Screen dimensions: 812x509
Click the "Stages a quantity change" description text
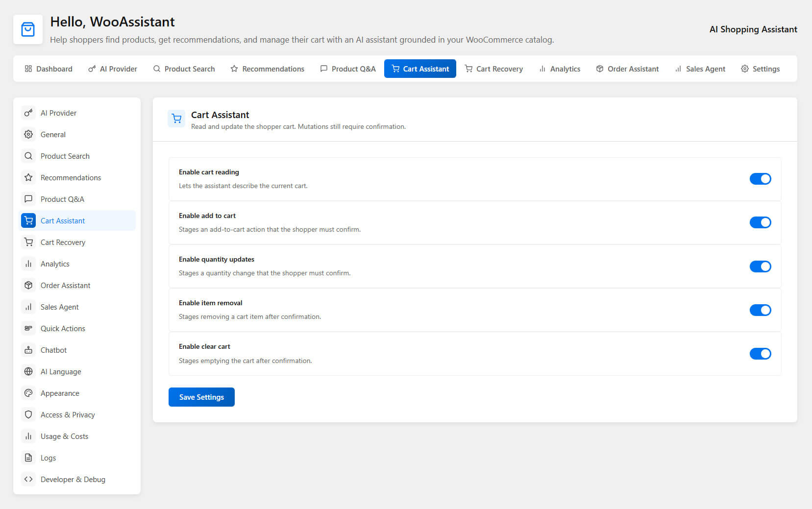(265, 273)
